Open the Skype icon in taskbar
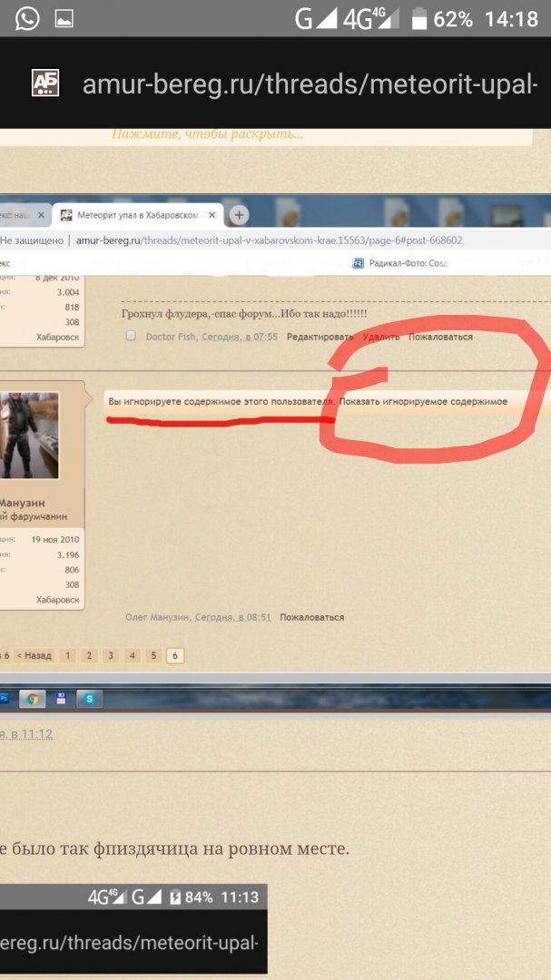 click(89, 699)
